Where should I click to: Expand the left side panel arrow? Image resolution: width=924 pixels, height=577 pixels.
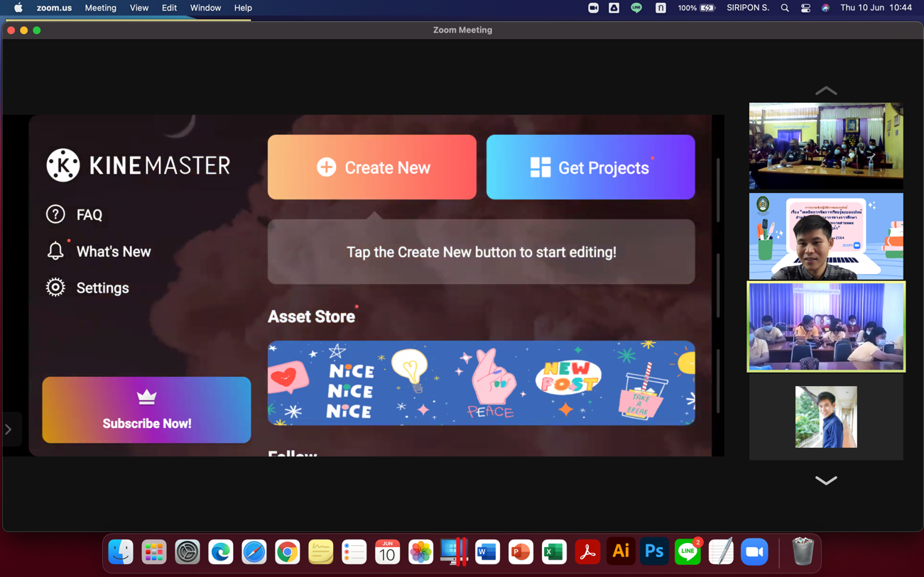(x=9, y=429)
